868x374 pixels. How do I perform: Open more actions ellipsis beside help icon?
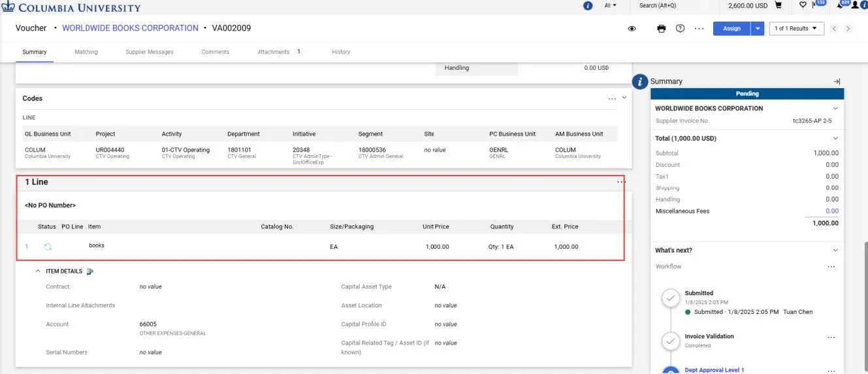699,29
